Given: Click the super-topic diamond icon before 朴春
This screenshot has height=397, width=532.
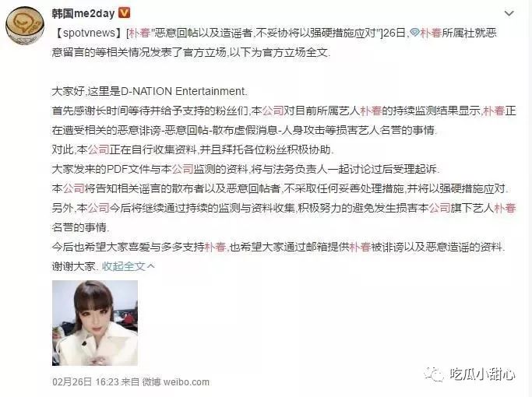Looking at the screenshot, I should [x=414, y=33].
